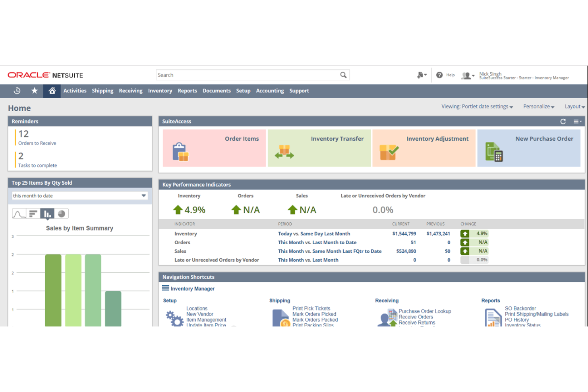Open the SO Backorder report link
Viewport: 588px width, 392px height.
point(520,309)
